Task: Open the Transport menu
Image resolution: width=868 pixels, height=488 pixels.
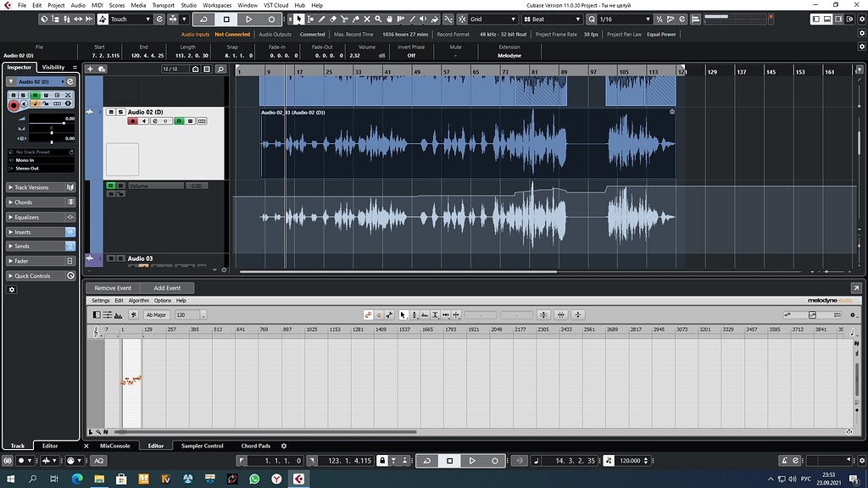Action: 163,5
